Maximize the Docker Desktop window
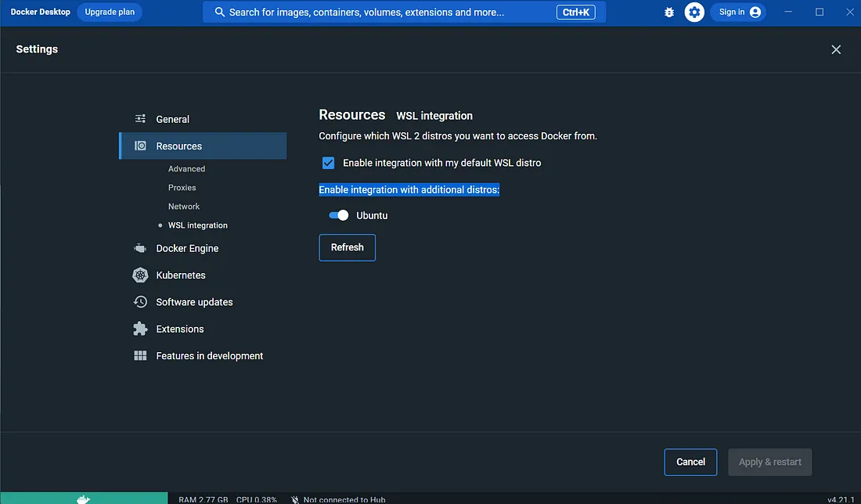This screenshot has height=504, width=861. tap(820, 12)
